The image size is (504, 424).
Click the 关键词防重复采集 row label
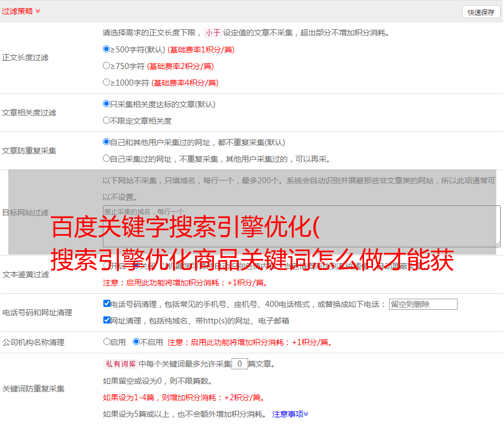tap(33, 389)
